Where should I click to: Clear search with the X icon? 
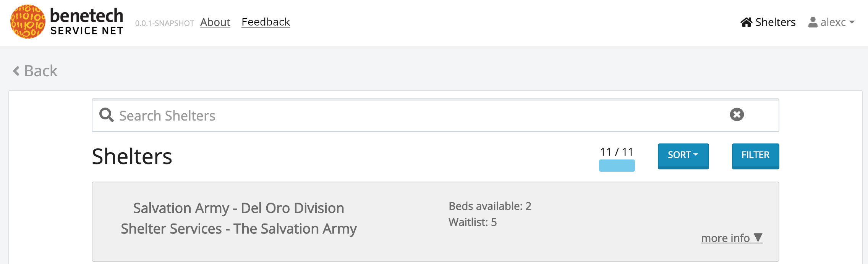click(737, 114)
